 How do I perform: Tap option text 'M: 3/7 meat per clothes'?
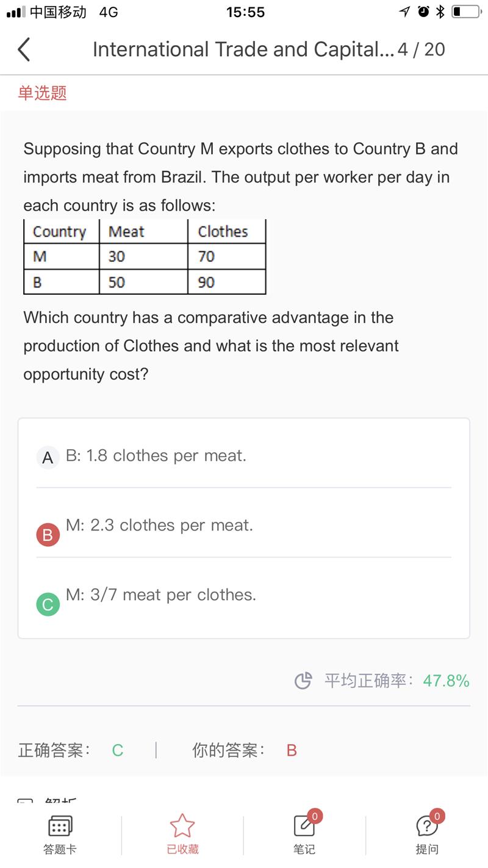pos(161,595)
